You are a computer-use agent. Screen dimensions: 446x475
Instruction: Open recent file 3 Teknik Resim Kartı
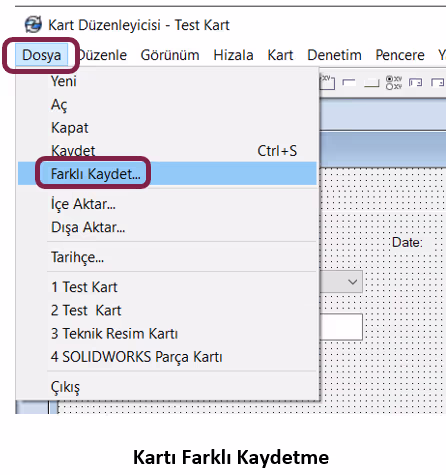coord(167,334)
